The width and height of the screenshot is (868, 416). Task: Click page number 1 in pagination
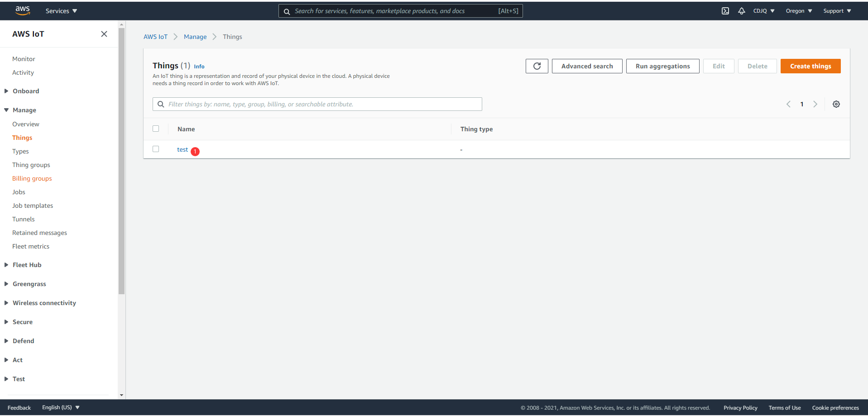(802, 104)
